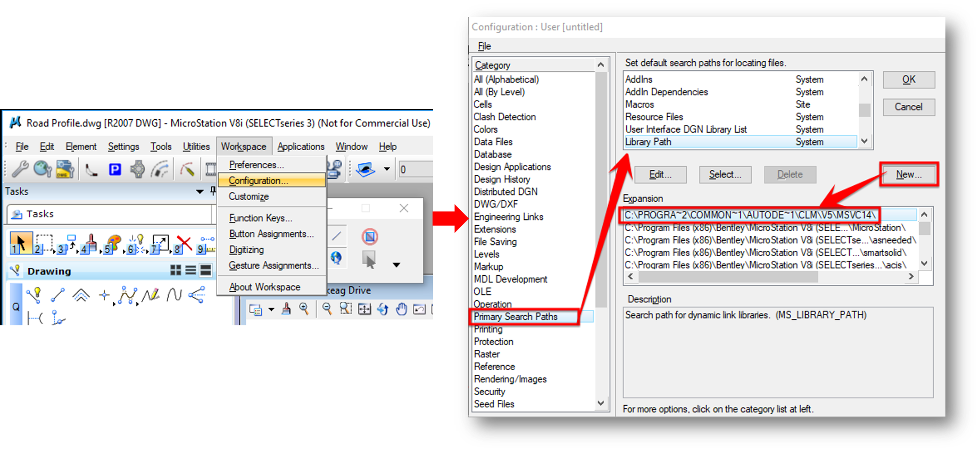This screenshot has height=452, width=980.
Task: Select the Place Point cross tool
Action: pos(104,295)
